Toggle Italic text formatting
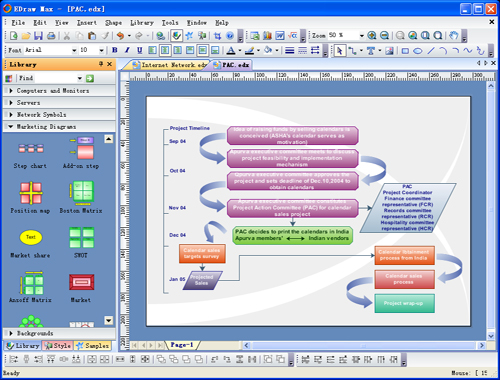This screenshot has height=380, width=500. pos(127,50)
